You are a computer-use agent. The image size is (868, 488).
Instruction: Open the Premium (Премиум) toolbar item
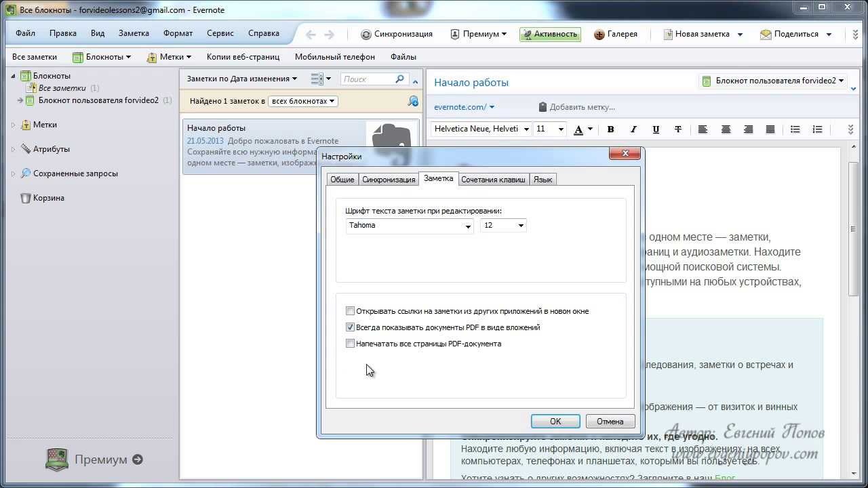pyautogui.click(x=478, y=34)
